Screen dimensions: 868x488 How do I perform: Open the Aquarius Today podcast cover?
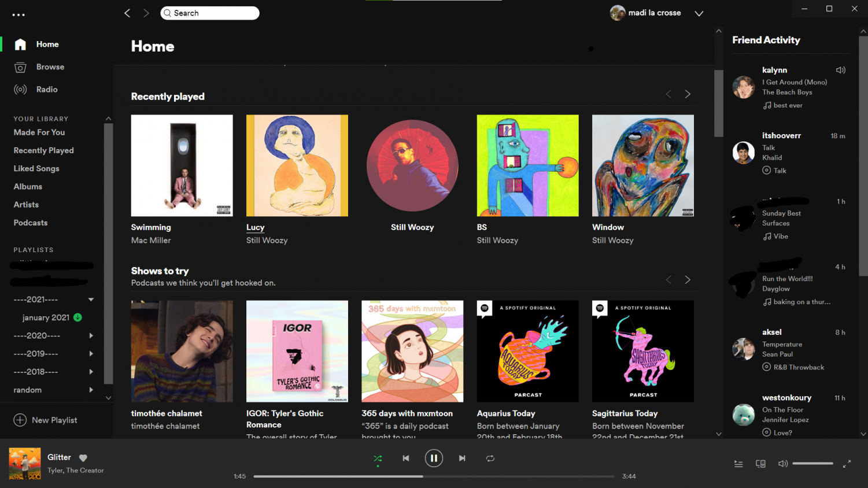[x=528, y=351]
